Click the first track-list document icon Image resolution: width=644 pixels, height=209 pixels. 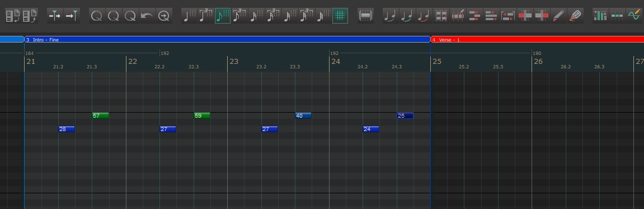13,16
